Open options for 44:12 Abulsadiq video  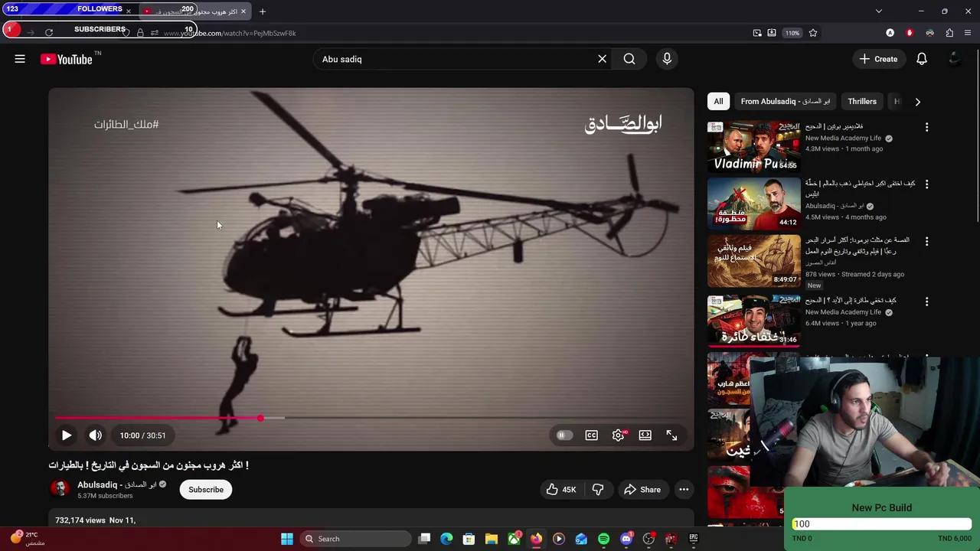click(926, 184)
